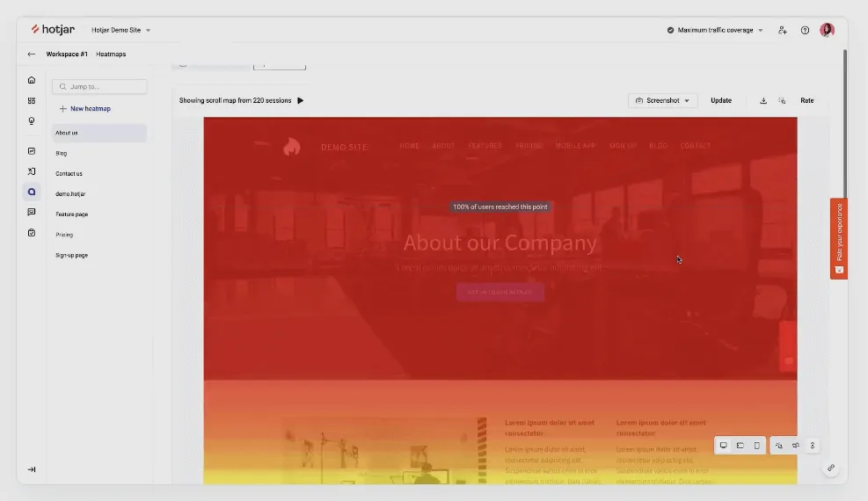Click 'Showing scroll map from 220 sessions' text
Viewport: 868px width, 501px height.
click(x=236, y=101)
